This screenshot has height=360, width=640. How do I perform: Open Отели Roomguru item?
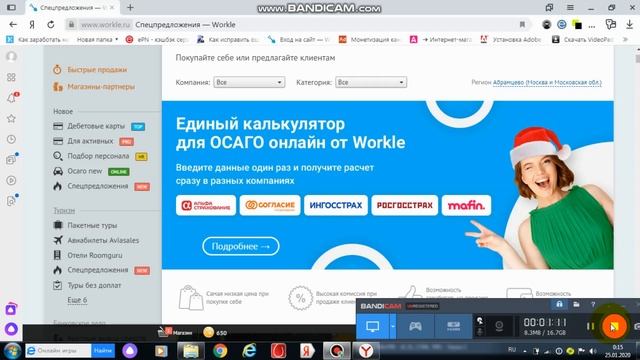pos(95,256)
